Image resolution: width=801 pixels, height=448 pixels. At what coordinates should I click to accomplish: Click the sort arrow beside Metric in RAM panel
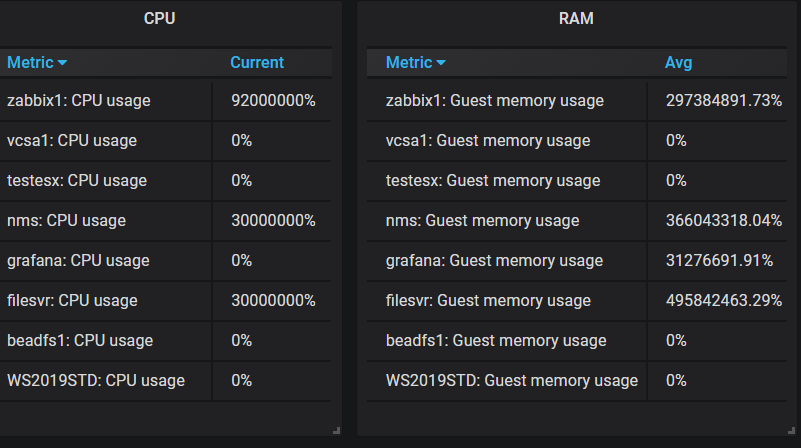pyautogui.click(x=441, y=63)
